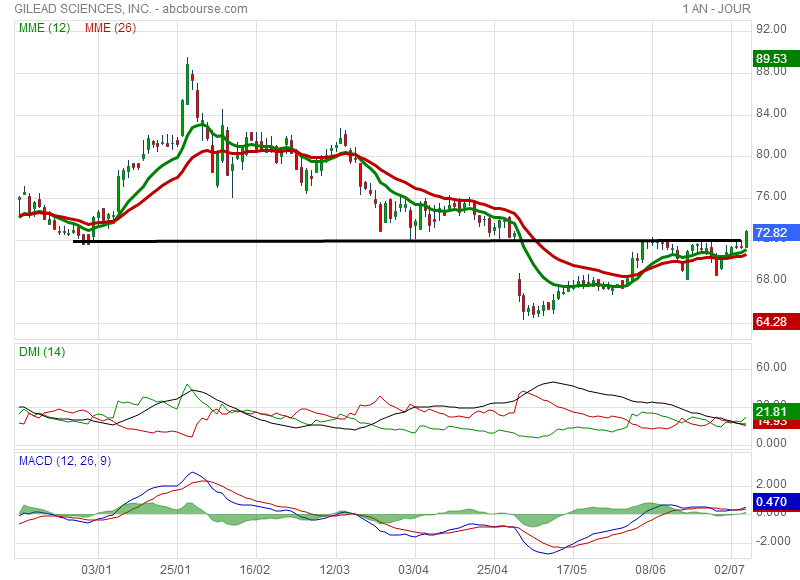Click the tallest green candlestick at the January peak
The height and width of the screenshot is (580, 800).
click(187, 82)
